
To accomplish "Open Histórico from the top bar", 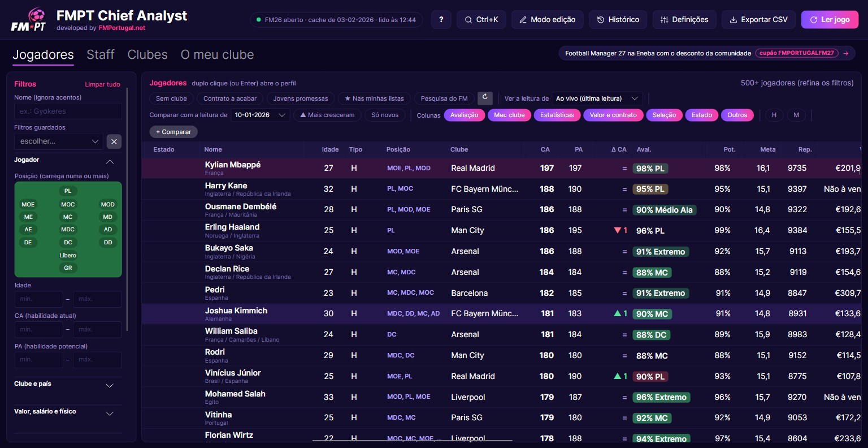I will 618,19.
